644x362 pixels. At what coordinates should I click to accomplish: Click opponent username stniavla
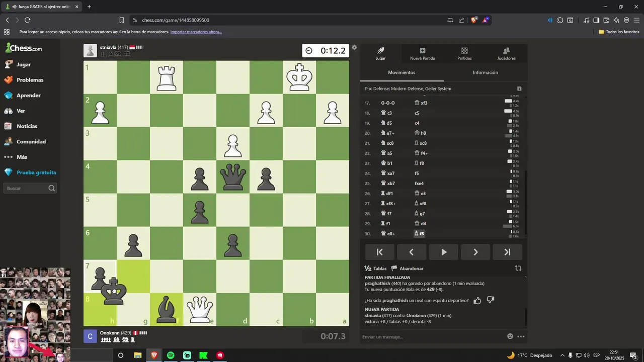click(108, 47)
